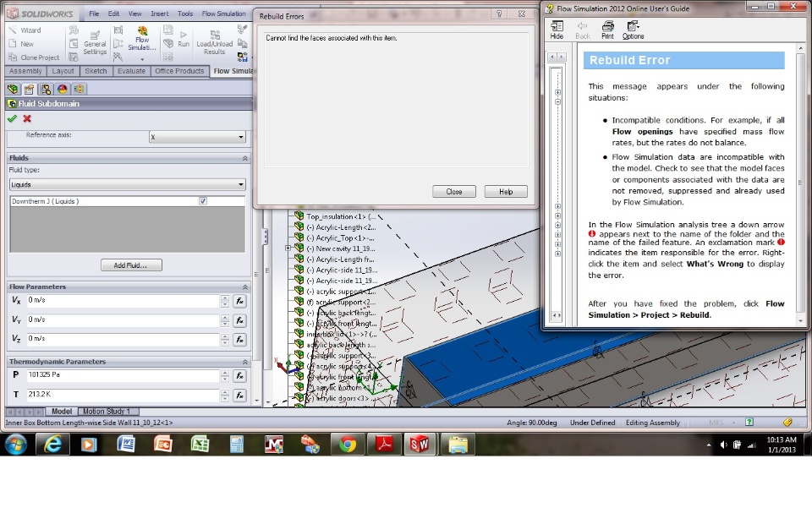Click Hide in the User's Guide window
The height and width of the screenshot is (513, 812).
click(x=557, y=30)
